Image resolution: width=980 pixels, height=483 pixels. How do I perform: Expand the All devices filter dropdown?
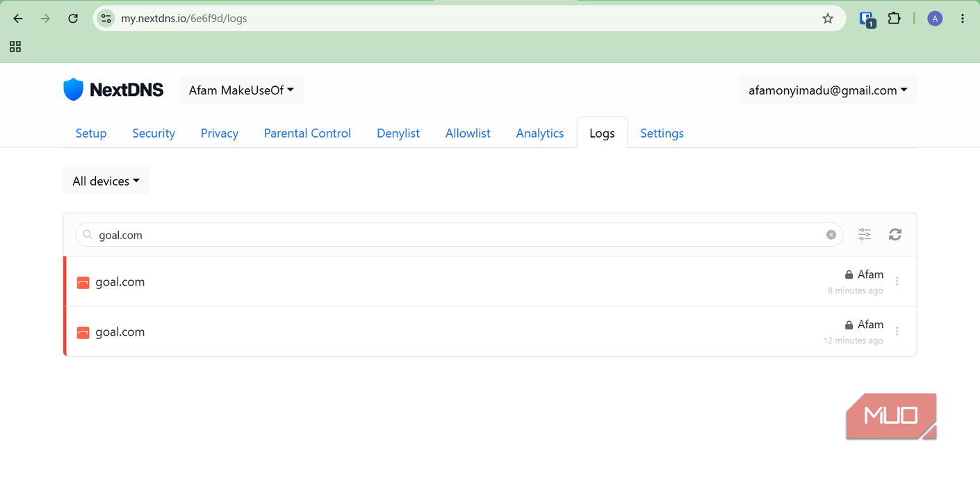(106, 181)
